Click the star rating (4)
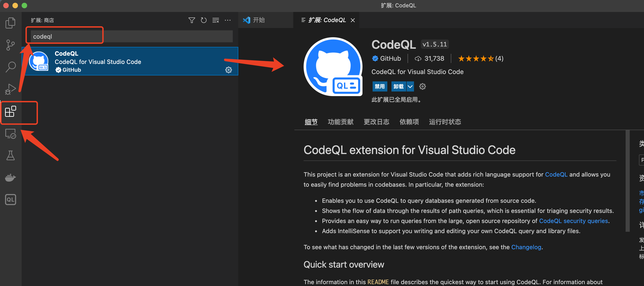644x286 pixels. point(480,58)
